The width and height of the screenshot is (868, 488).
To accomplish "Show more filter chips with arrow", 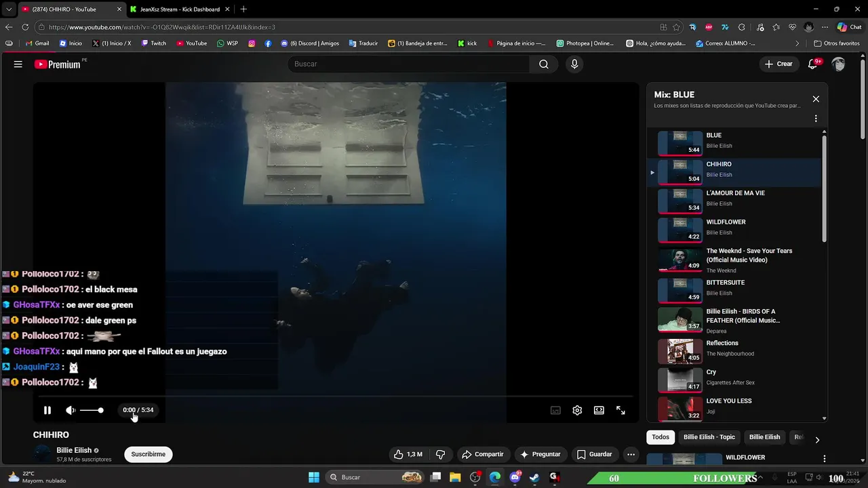I will [817, 440].
